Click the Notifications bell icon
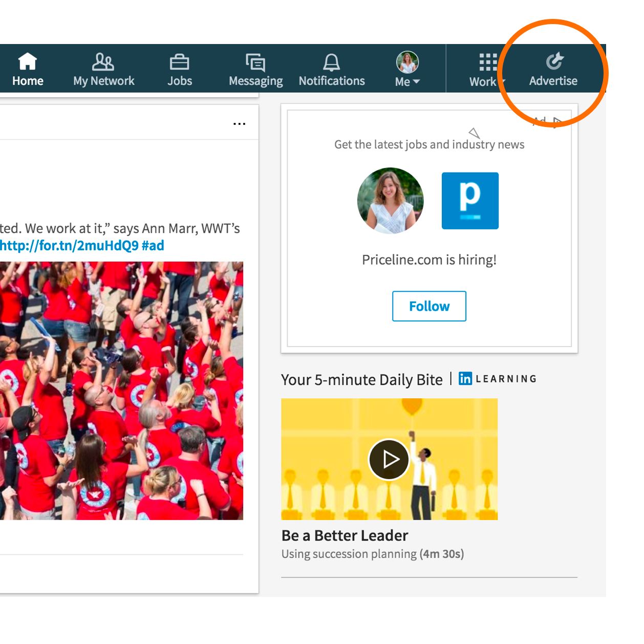The width and height of the screenshot is (644, 644). 331,62
